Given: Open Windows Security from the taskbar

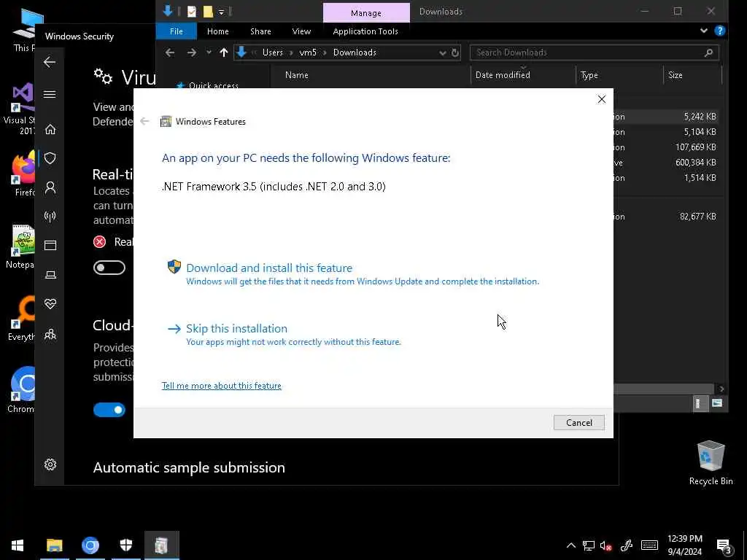Looking at the screenshot, I should (125, 545).
